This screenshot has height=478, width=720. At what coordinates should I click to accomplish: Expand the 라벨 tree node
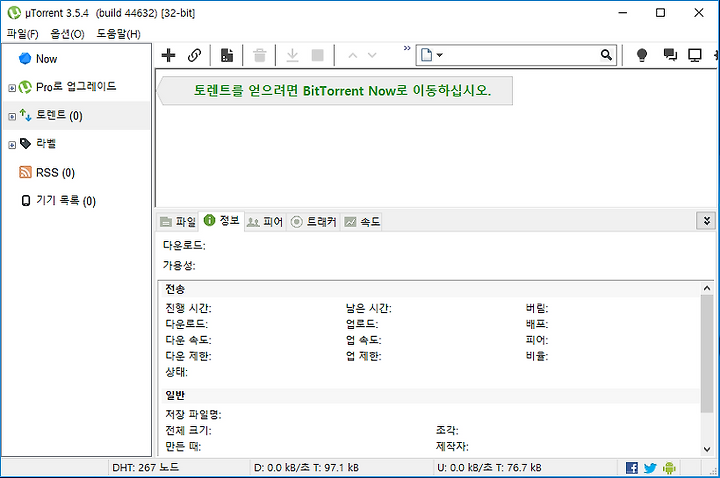point(12,145)
